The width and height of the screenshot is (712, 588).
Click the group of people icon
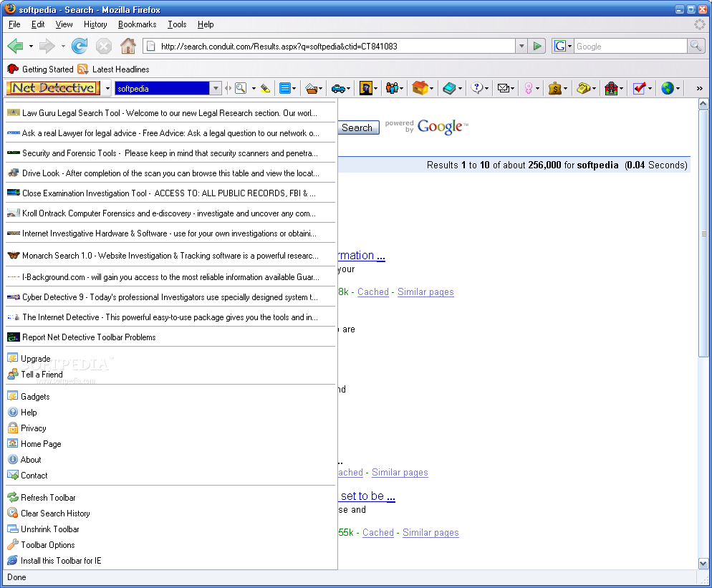pyautogui.click(x=392, y=88)
